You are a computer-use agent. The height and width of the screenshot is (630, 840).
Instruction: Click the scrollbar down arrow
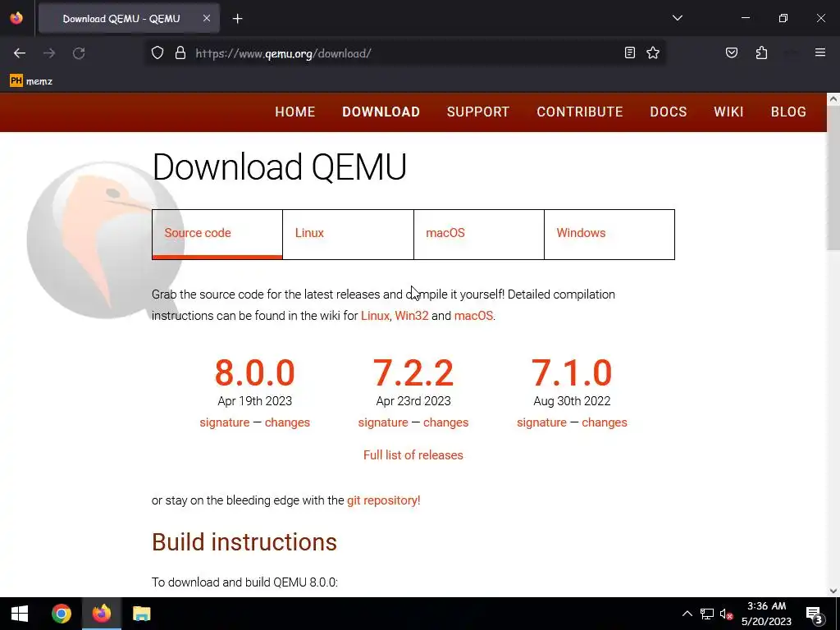click(833, 591)
